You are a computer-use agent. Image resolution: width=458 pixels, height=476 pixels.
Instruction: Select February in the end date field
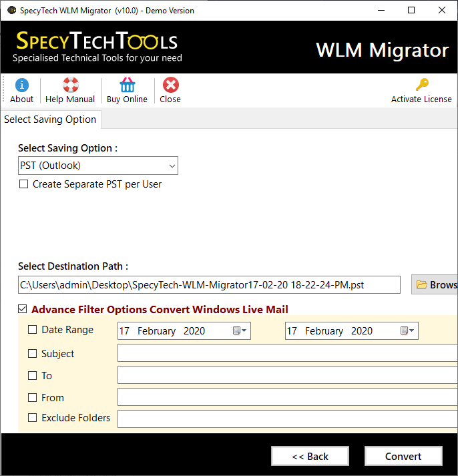pos(324,331)
